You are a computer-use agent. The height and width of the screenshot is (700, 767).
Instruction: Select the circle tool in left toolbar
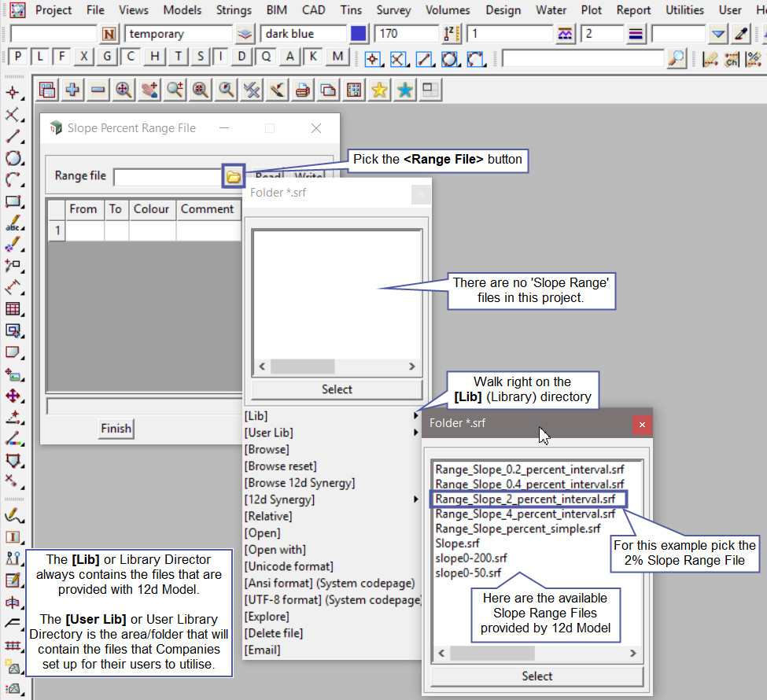(x=13, y=158)
